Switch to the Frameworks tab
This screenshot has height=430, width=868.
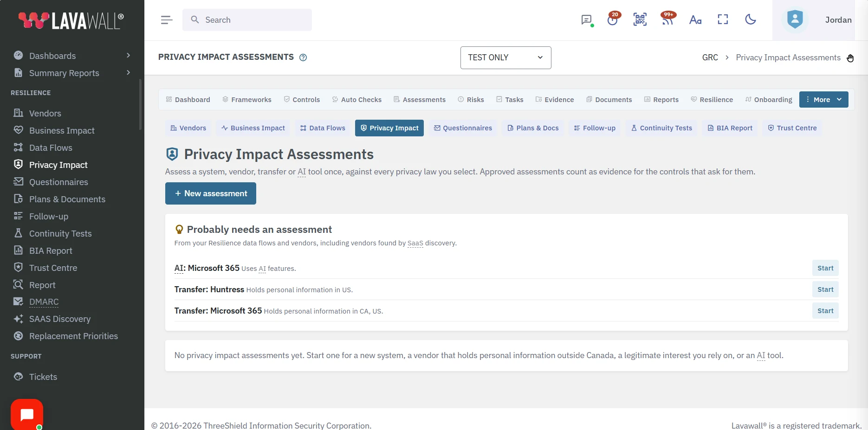pos(246,100)
